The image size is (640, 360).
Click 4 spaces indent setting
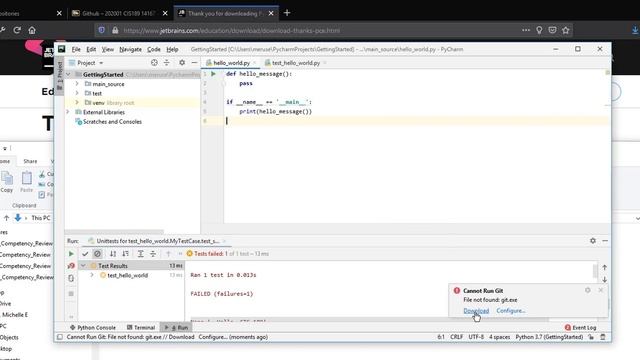[x=500, y=337]
